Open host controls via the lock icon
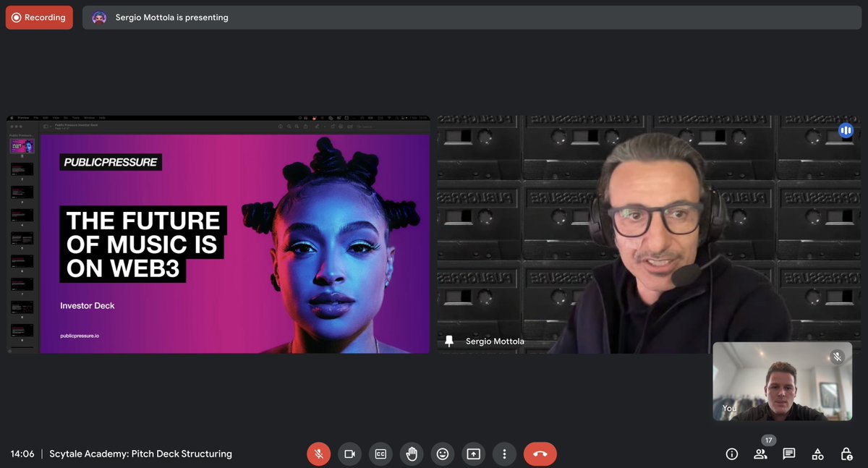This screenshot has width=868, height=468. click(x=846, y=454)
